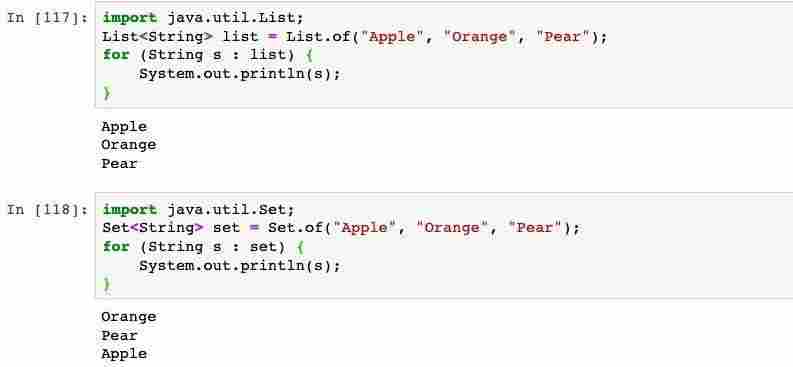Click the In [117] cell prompt

click(48, 18)
